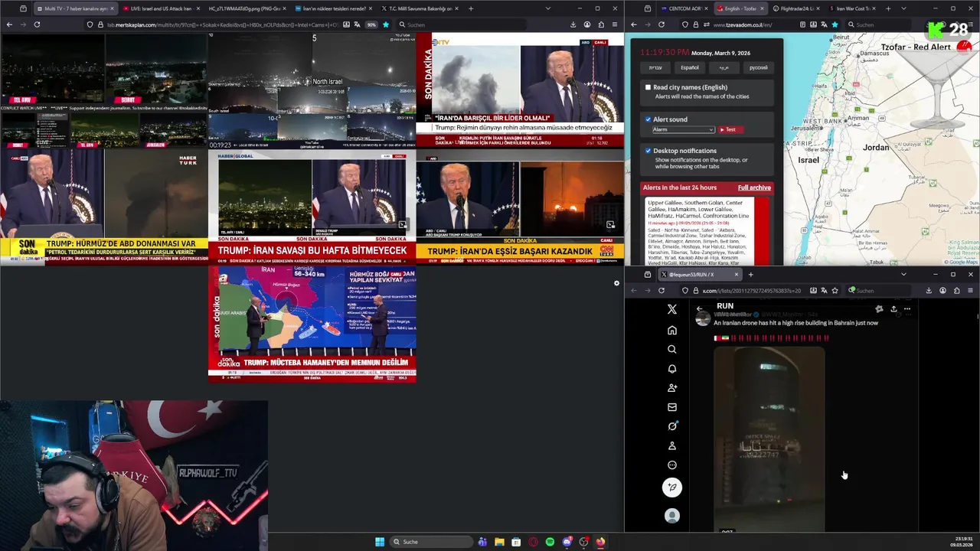Switch to Multi TV browser tab
The image size is (980, 551).
pos(74,8)
